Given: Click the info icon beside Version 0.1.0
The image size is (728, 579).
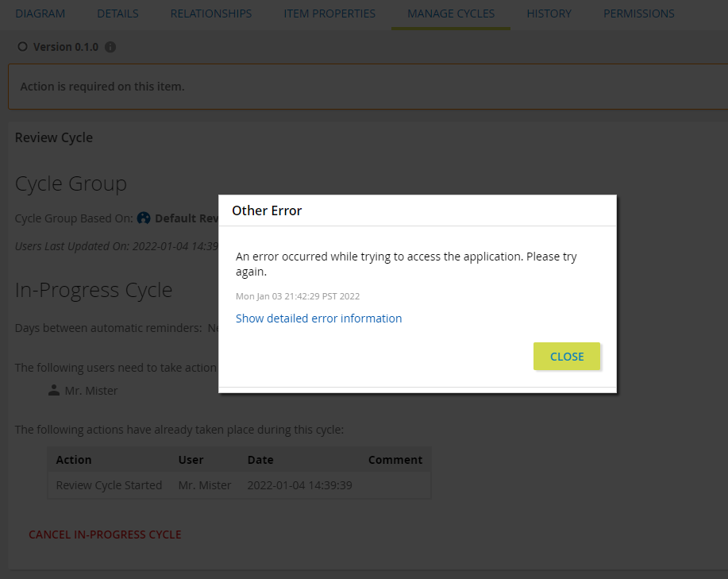Looking at the screenshot, I should pyautogui.click(x=110, y=47).
